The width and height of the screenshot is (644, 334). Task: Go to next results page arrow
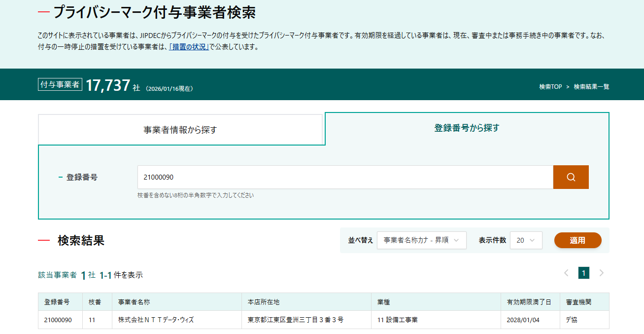601,273
